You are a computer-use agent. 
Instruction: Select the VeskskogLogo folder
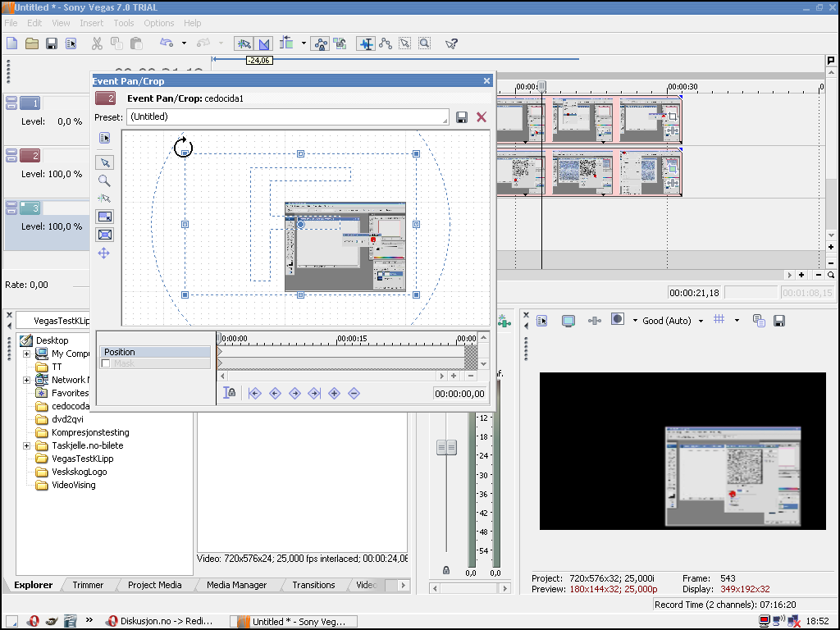coord(80,472)
